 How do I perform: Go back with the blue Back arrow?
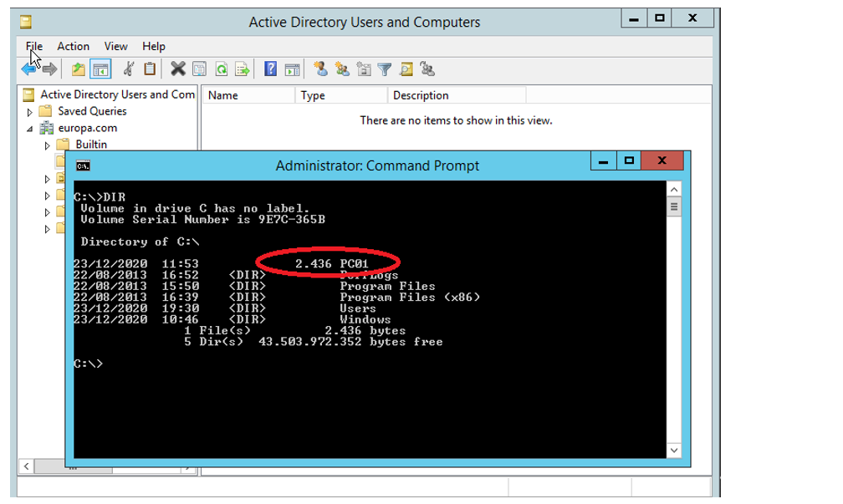coord(28,69)
